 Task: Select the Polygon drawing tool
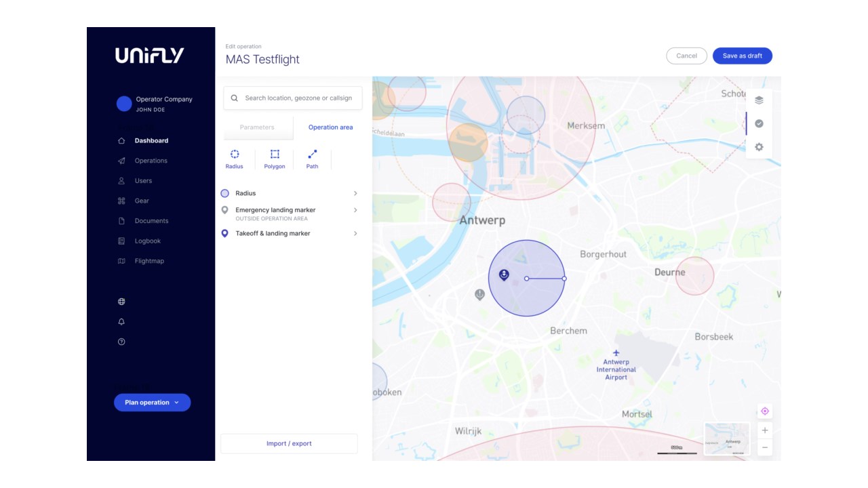coord(275,159)
